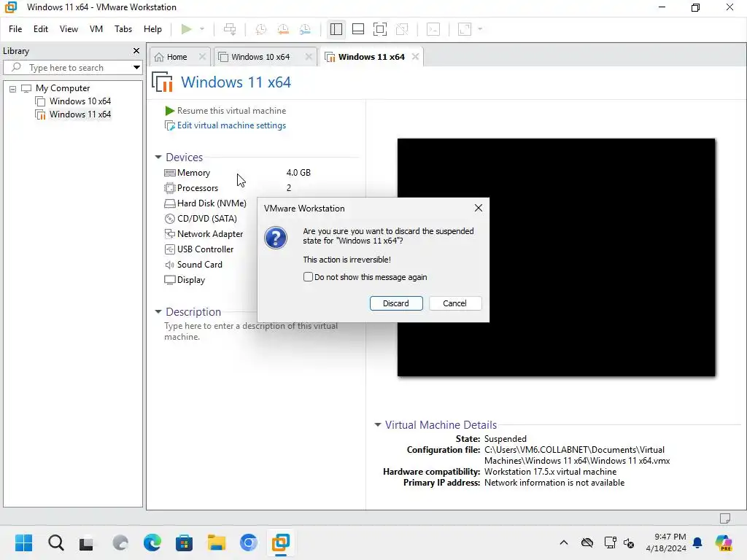
Task: Open the Help menu
Action: point(152,29)
